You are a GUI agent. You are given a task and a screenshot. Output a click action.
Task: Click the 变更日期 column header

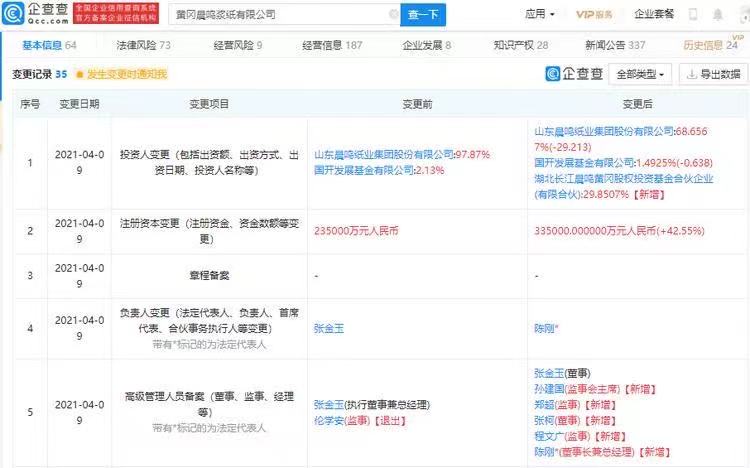79,104
